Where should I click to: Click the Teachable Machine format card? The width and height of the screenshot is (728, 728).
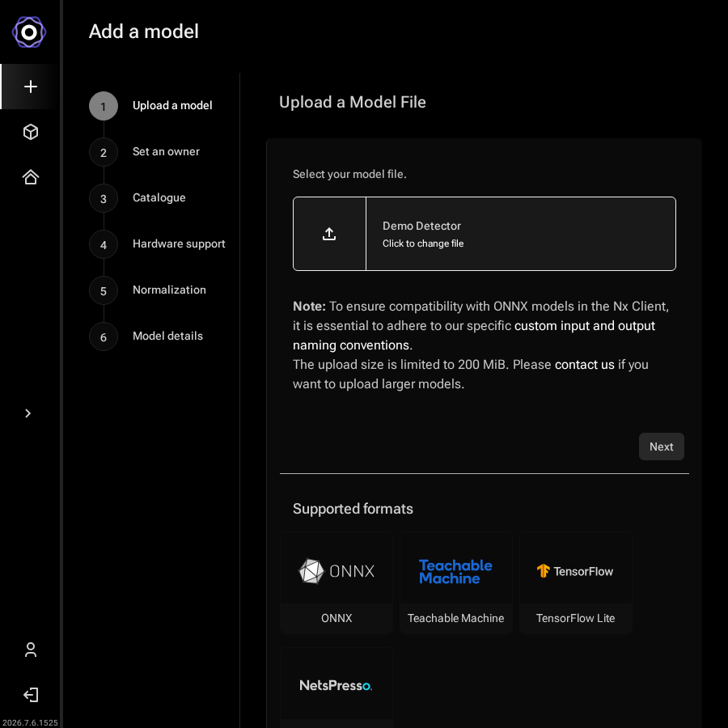point(456,582)
